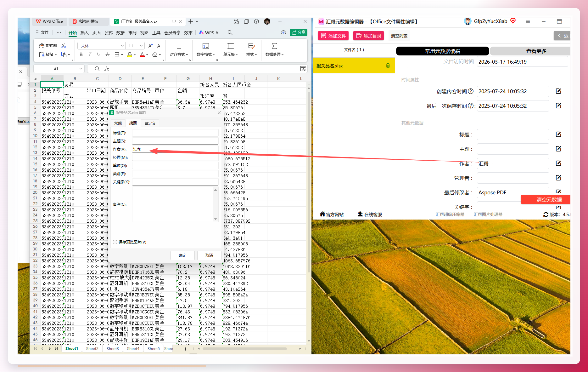This screenshot has height=372, width=588.
Task: Click the Cut scissors icon in WPS ribbon
Action: coord(63,46)
